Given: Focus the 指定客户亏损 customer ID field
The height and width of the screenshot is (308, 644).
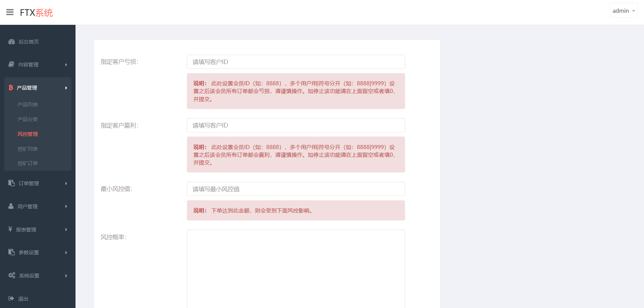Looking at the screenshot, I should [x=296, y=62].
